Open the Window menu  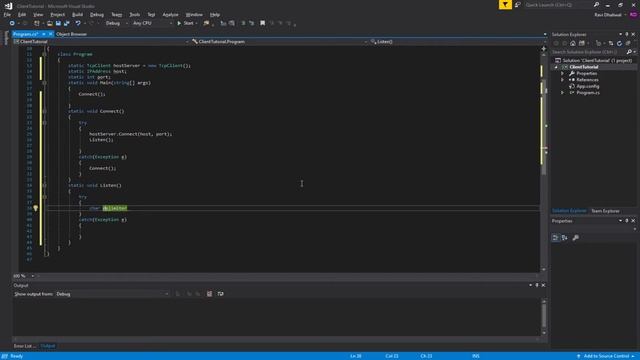click(194, 15)
